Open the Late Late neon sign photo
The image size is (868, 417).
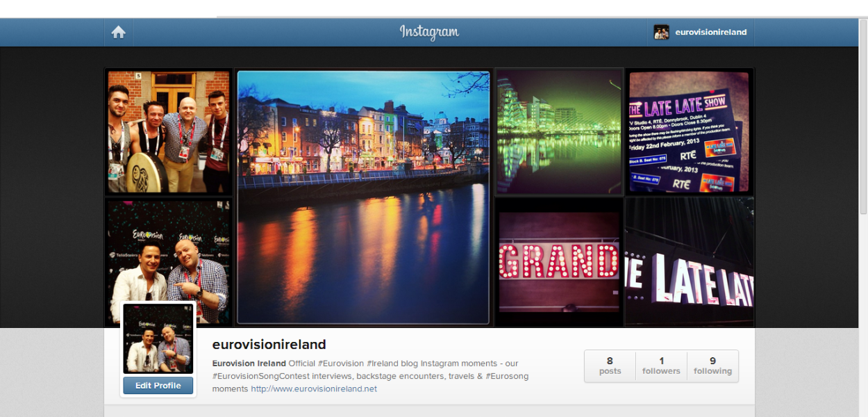coord(689,262)
